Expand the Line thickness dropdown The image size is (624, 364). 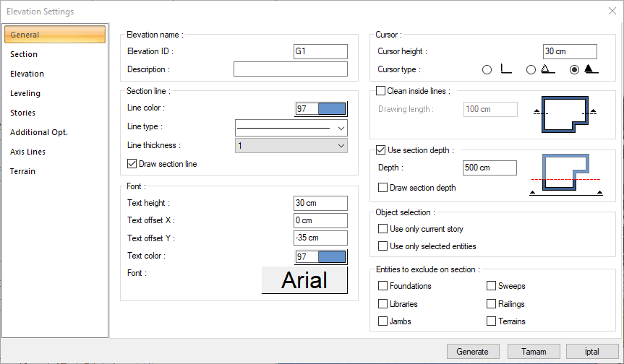(291, 146)
